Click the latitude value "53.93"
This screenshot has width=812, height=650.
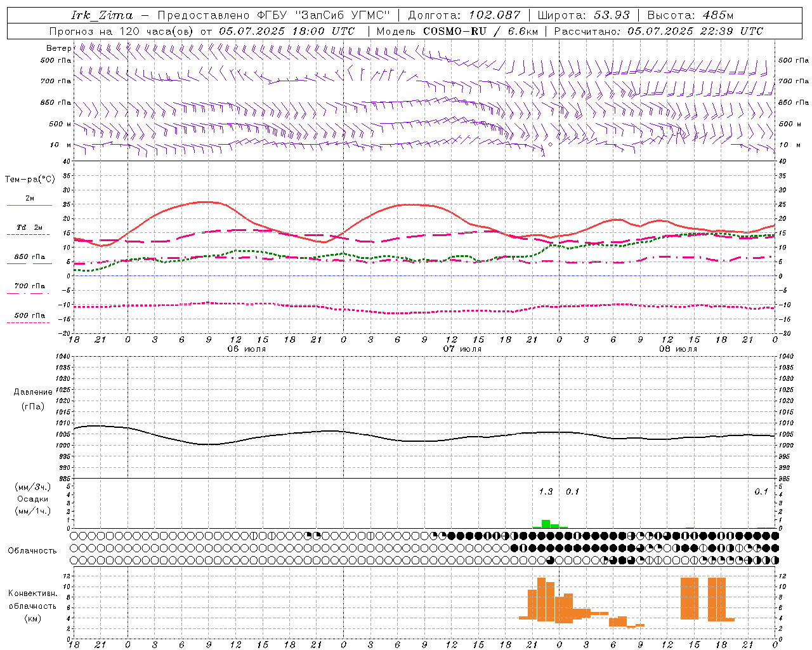pyautogui.click(x=612, y=15)
